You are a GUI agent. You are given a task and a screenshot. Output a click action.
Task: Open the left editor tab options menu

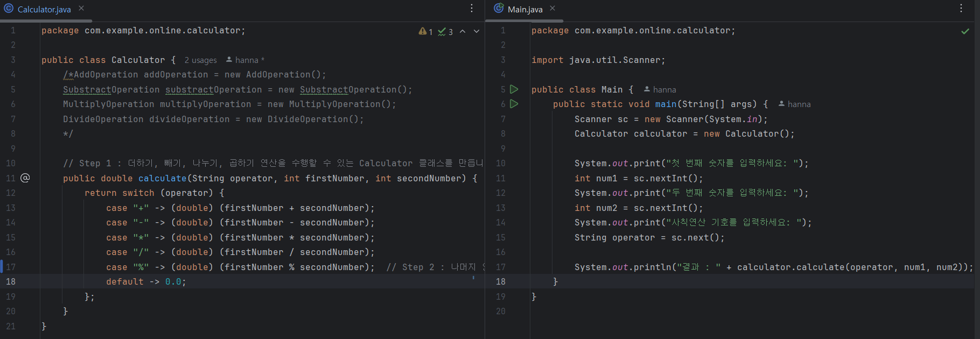[472, 9]
